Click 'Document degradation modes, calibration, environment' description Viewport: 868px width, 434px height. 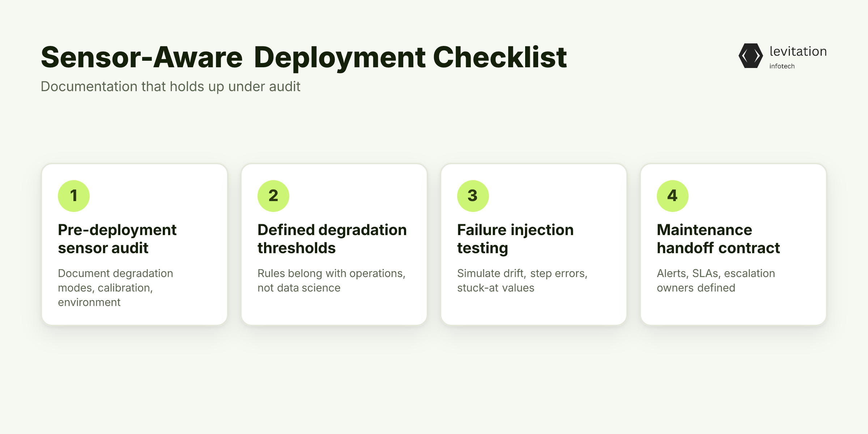point(115,288)
